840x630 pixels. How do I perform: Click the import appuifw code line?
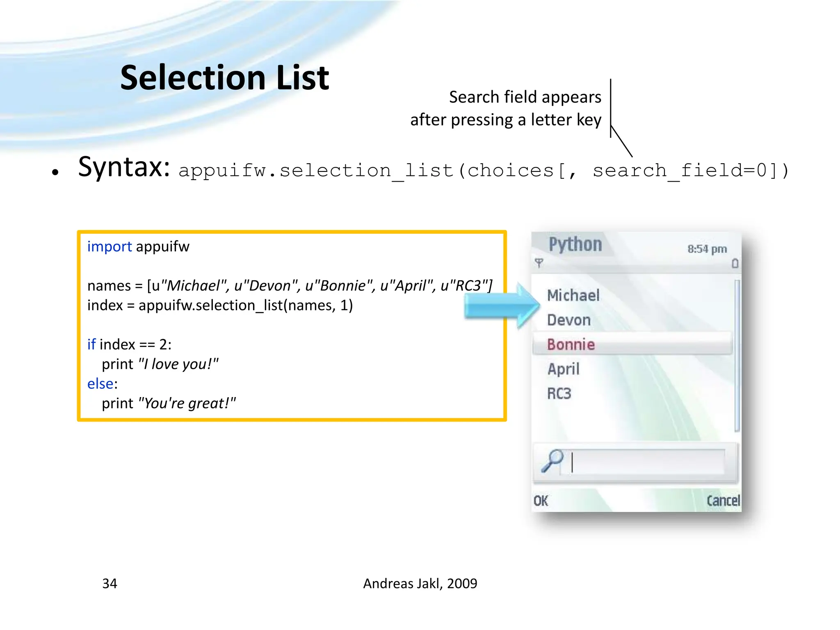(138, 247)
